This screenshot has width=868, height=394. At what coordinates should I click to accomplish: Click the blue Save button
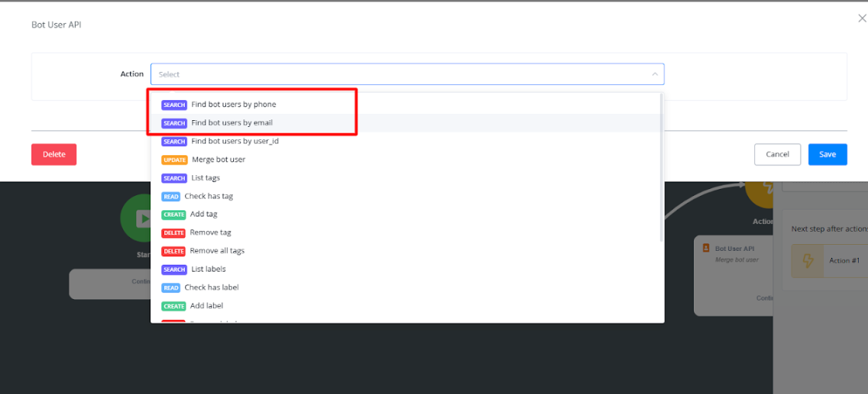[828, 155]
